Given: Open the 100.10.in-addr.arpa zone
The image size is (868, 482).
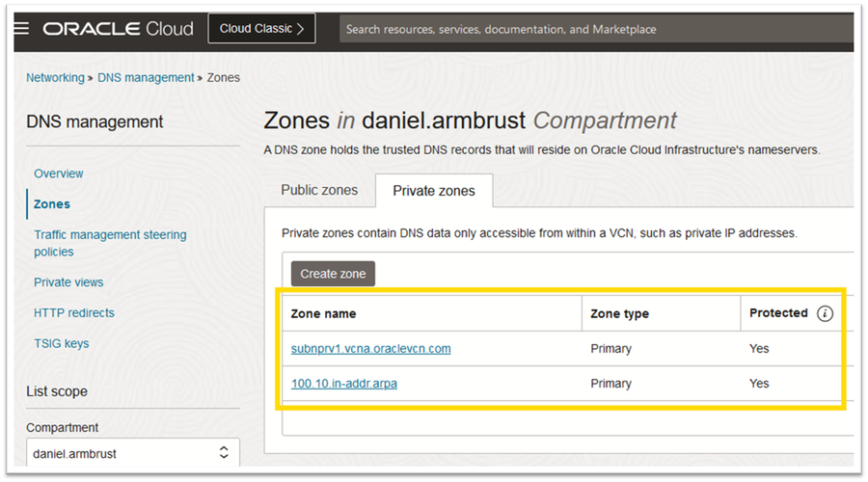Looking at the screenshot, I should tap(344, 384).
